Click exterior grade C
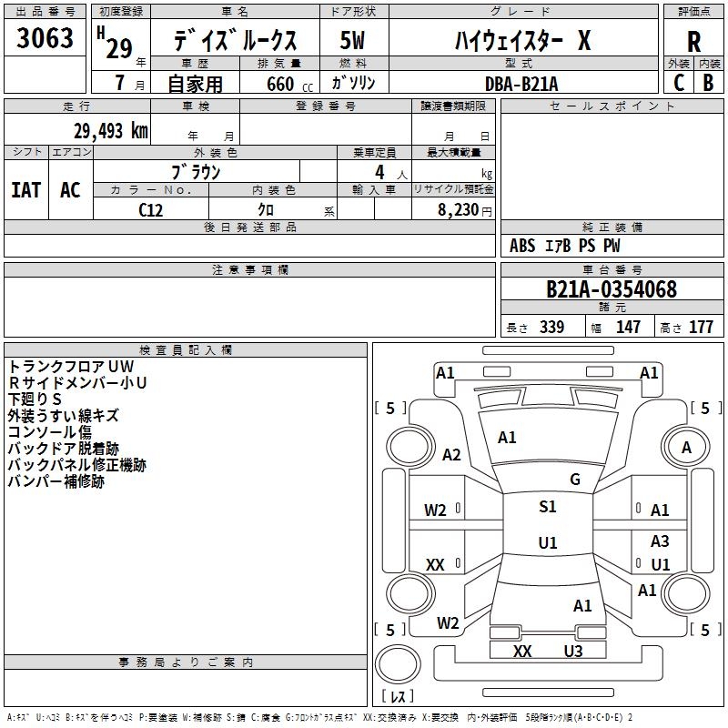 click(678, 83)
